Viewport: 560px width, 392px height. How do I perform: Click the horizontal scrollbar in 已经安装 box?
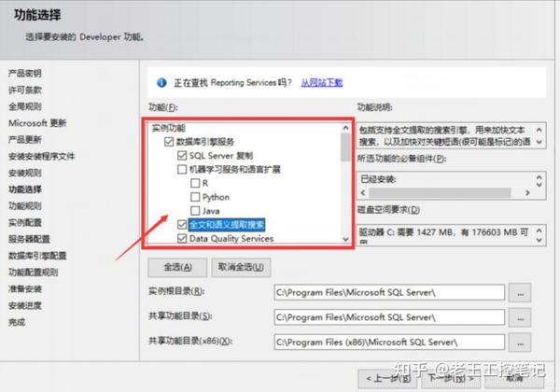click(440, 193)
